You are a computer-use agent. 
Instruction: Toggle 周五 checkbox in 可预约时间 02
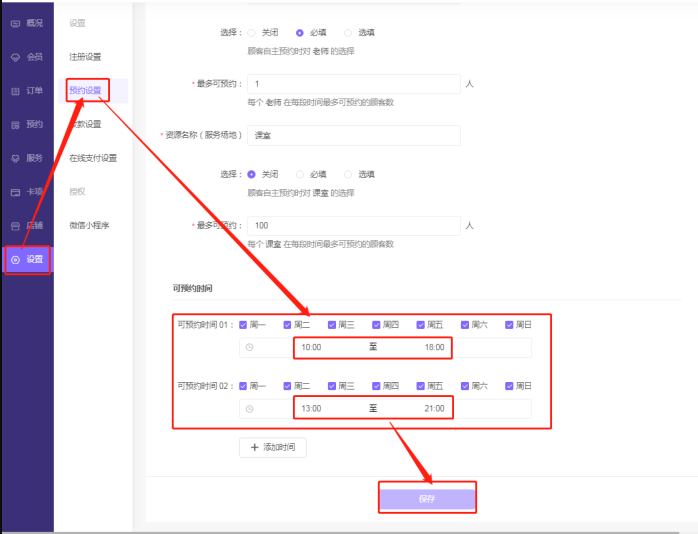(x=420, y=386)
